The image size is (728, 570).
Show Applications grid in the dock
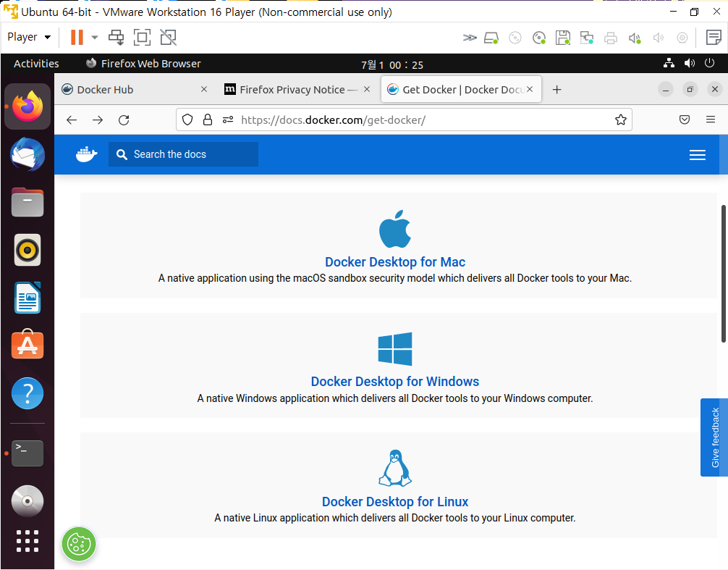tap(27, 541)
